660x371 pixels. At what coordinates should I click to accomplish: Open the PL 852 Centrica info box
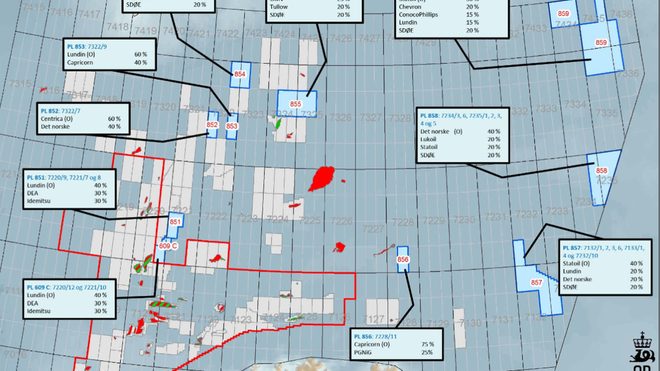[83, 118]
